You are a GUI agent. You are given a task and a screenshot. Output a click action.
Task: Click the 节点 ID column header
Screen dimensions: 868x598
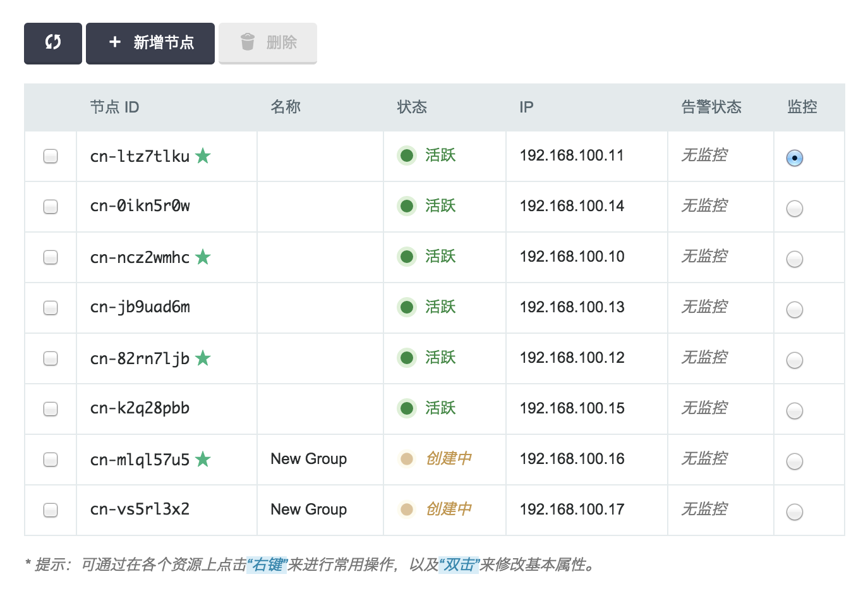pyautogui.click(x=114, y=107)
